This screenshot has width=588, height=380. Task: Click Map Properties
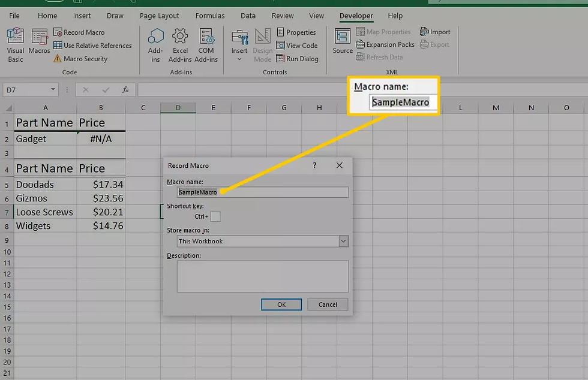pos(383,32)
